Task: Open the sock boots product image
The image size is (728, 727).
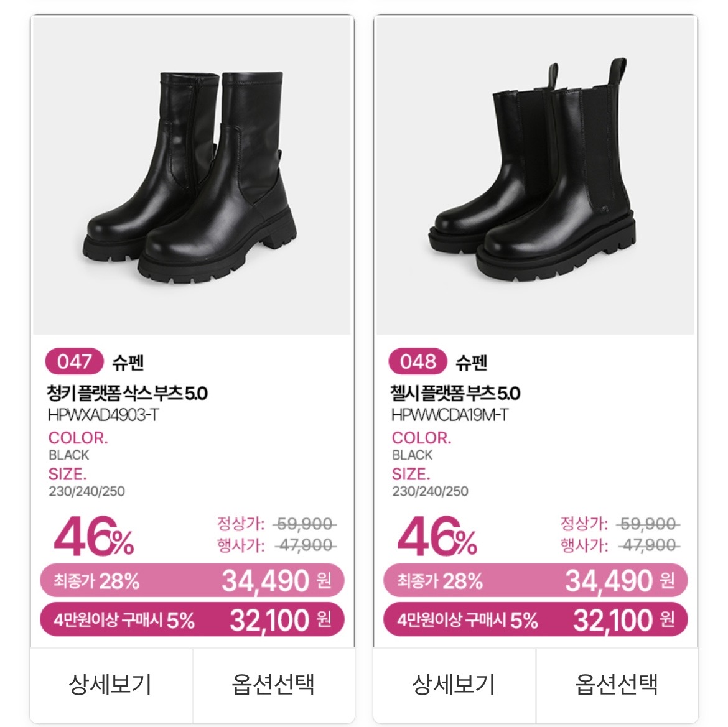Action: (x=192, y=176)
